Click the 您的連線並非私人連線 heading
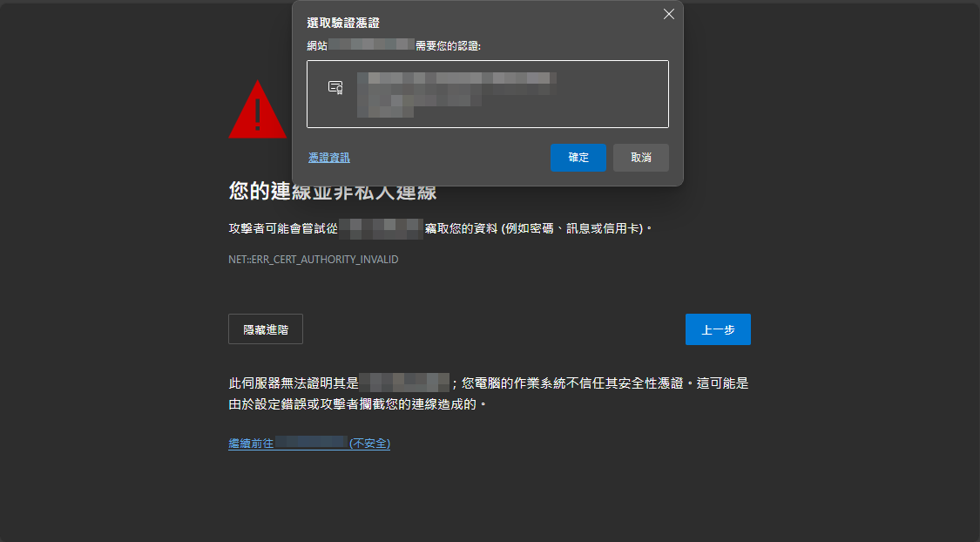Image resolution: width=980 pixels, height=542 pixels. coord(333,192)
